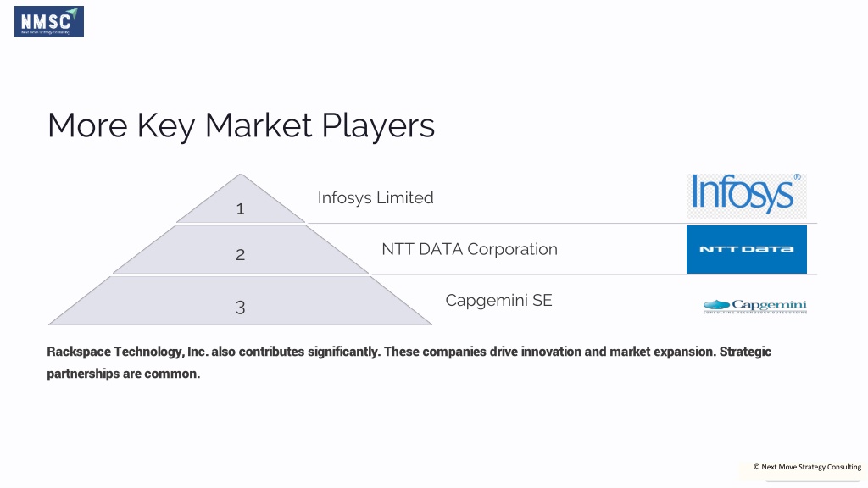The width and height of the screenshot is (868, 488).
Task: Click the Rackspace Technology paragraph text
Action: [x=409, y=363]
